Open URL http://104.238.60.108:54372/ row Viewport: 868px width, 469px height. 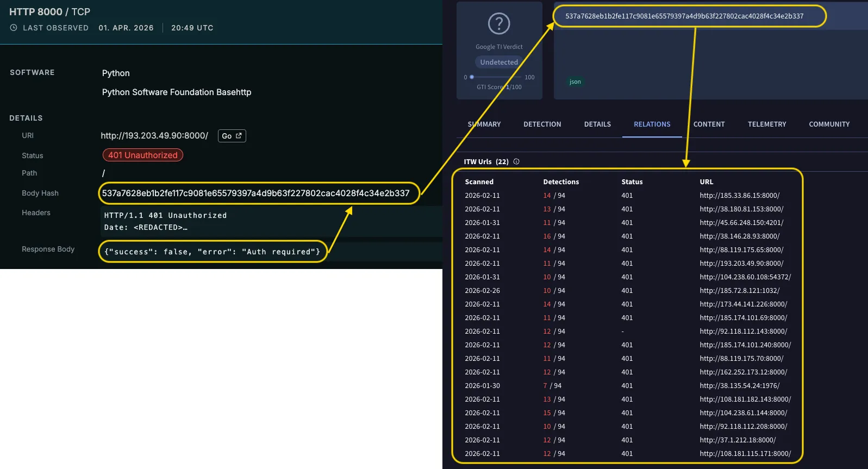click(745, 277)
